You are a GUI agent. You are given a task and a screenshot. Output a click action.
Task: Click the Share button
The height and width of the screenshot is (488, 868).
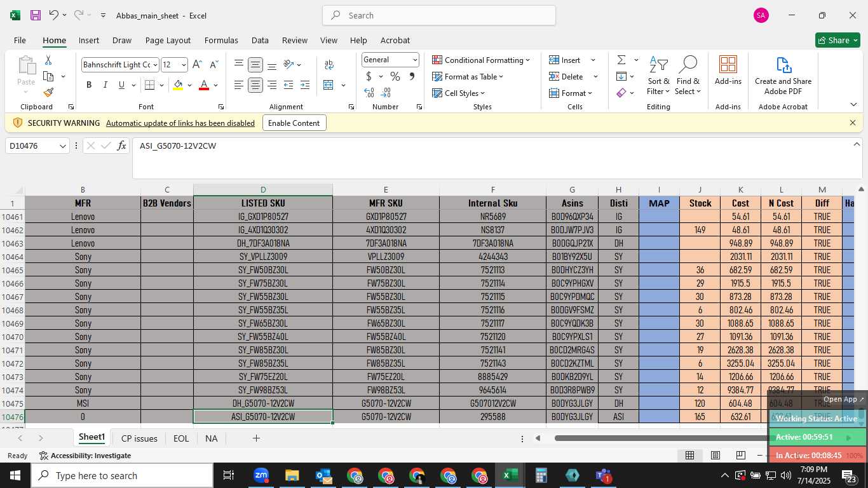[x=837, y=40]
